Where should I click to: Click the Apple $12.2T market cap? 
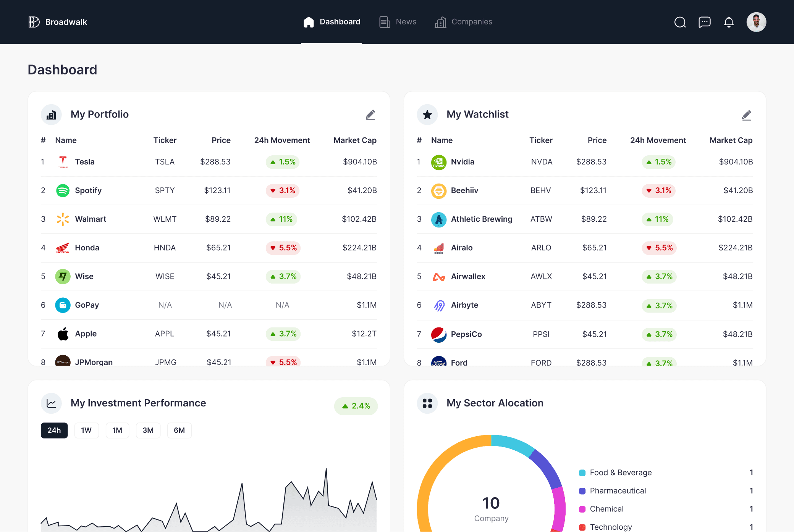click(364, 334)
